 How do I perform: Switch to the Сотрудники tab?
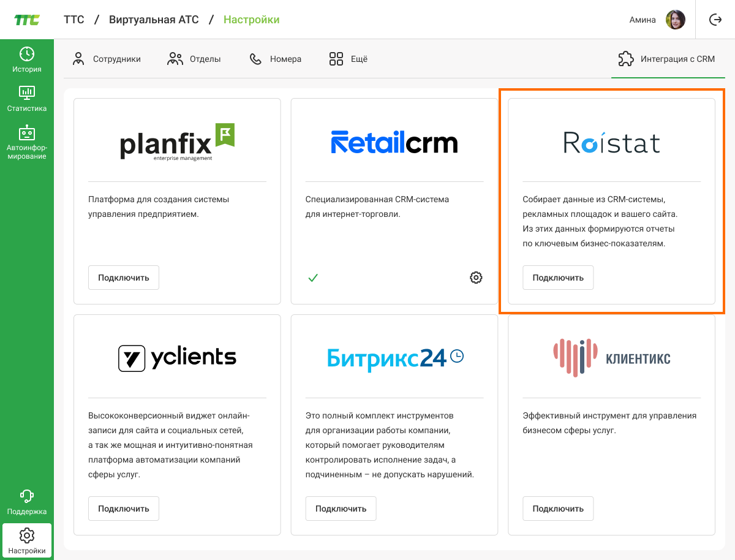point(107,59)
